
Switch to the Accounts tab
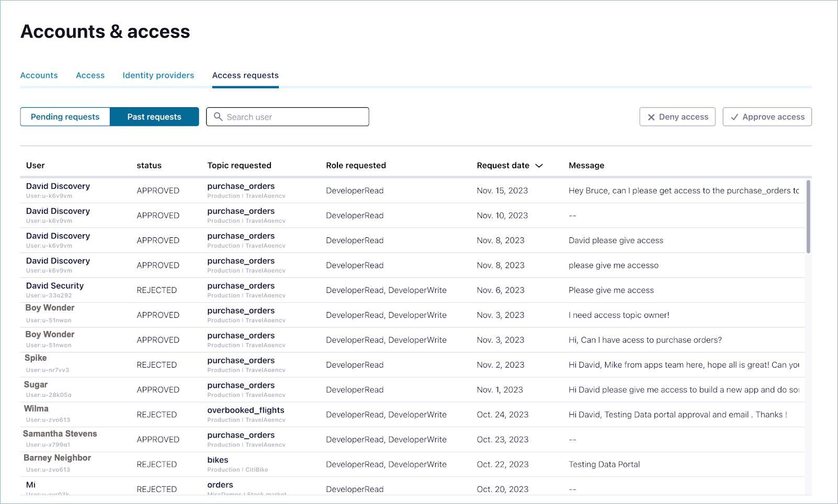39,75
